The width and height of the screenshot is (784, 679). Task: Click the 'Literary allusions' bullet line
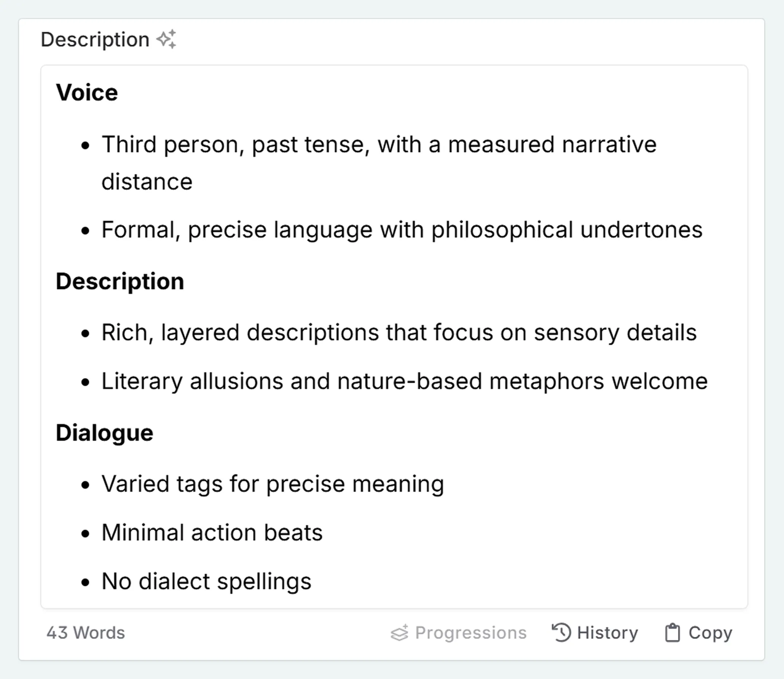pyautogui.click(x=404, y=381)
